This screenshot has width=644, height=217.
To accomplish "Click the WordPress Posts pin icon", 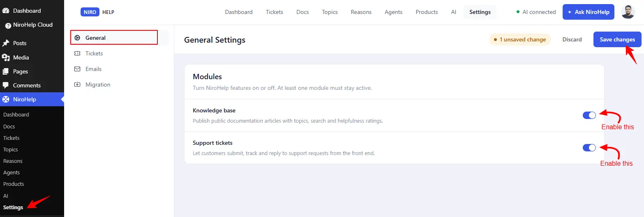I will [x=6, y=43].
